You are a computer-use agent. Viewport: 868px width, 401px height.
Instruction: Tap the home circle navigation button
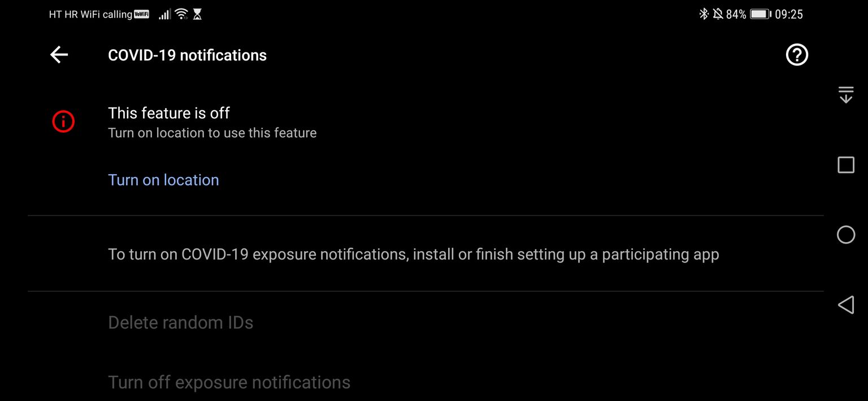click(845, 235)
